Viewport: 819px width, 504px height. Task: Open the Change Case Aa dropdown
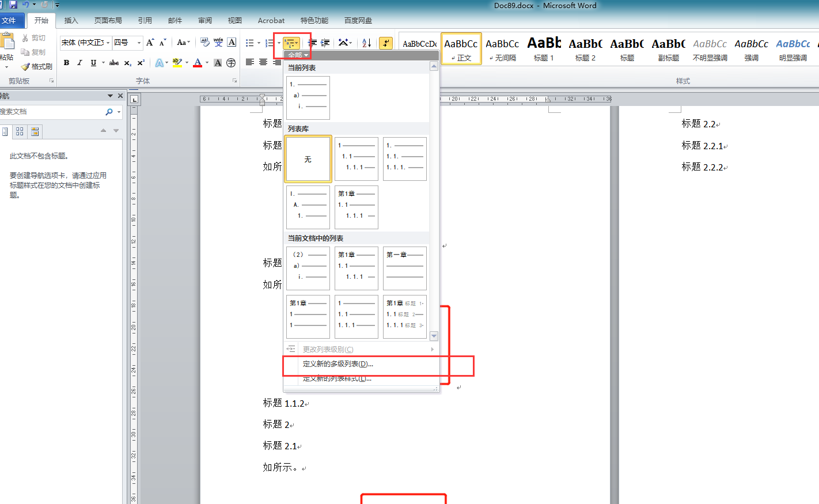(184, 43)
